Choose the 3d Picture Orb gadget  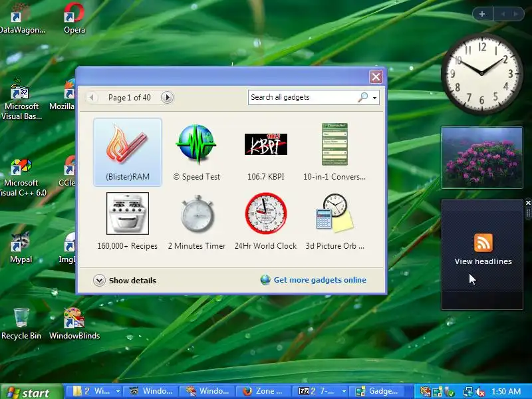[334, 221]
